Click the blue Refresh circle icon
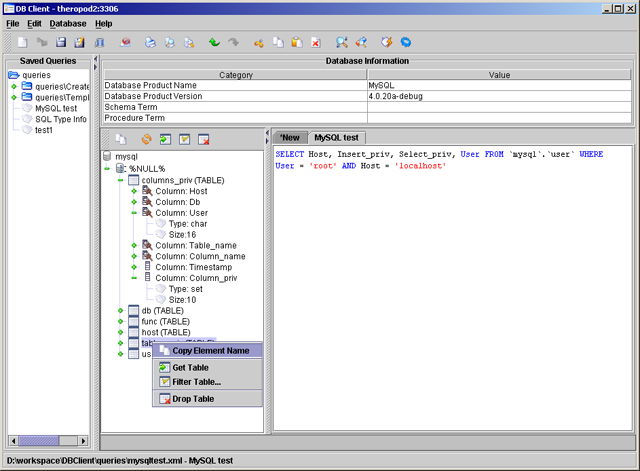The width and height of the screenshot is (640, 471). tap(405, 42)
